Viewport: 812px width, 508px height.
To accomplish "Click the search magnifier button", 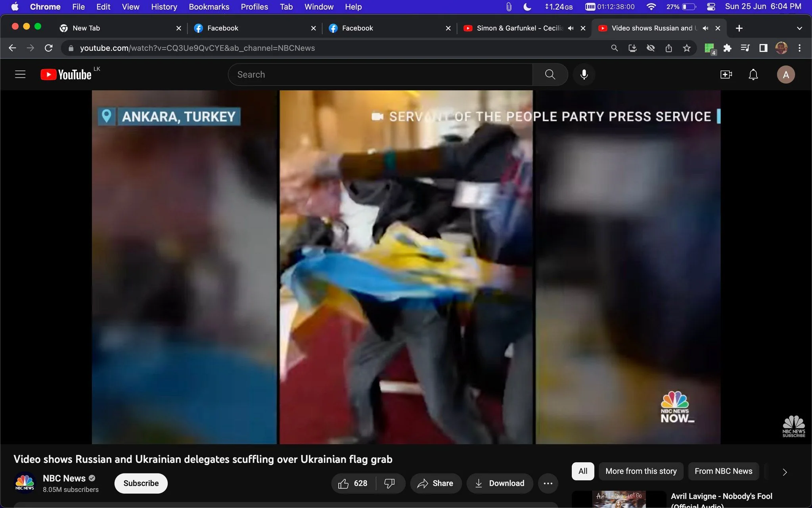I will tap(550, 75).
